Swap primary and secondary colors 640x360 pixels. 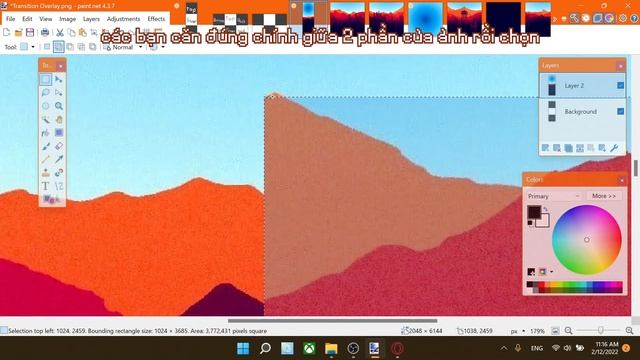click(546, 209)
